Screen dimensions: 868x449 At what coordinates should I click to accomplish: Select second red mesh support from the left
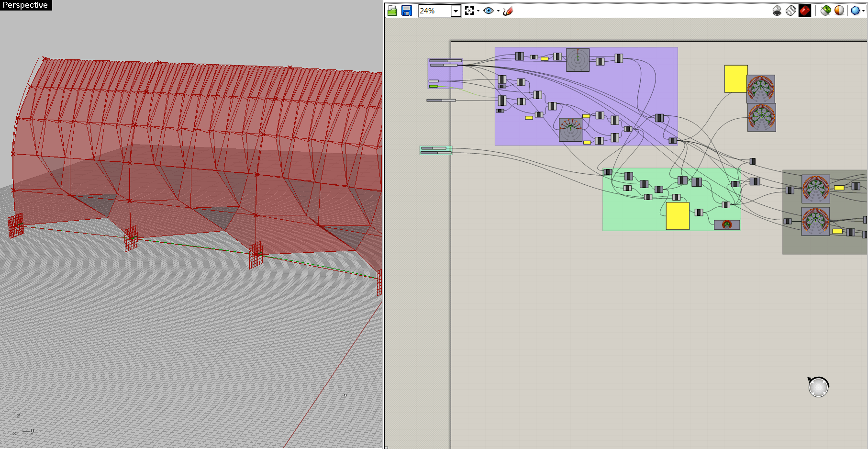(131, 238)
